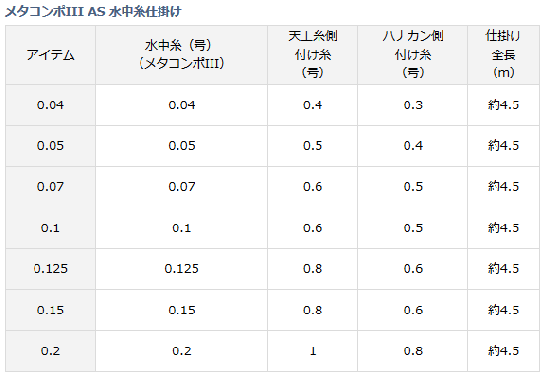Click the メタコンポIII AS 水中糸仕掛け heading
Viewport: 550px width, 383px height.
tap(93, 12)
